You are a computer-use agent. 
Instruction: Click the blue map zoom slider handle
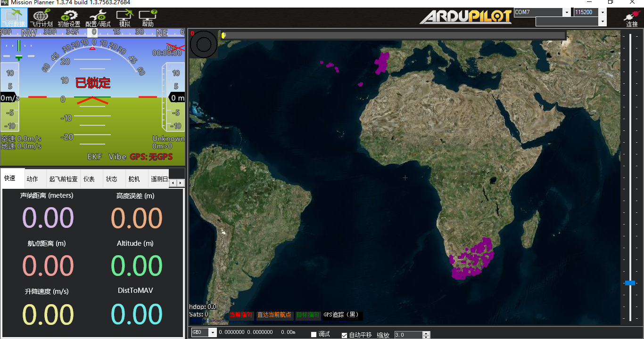pyautogui.click(x=630, y=283)
